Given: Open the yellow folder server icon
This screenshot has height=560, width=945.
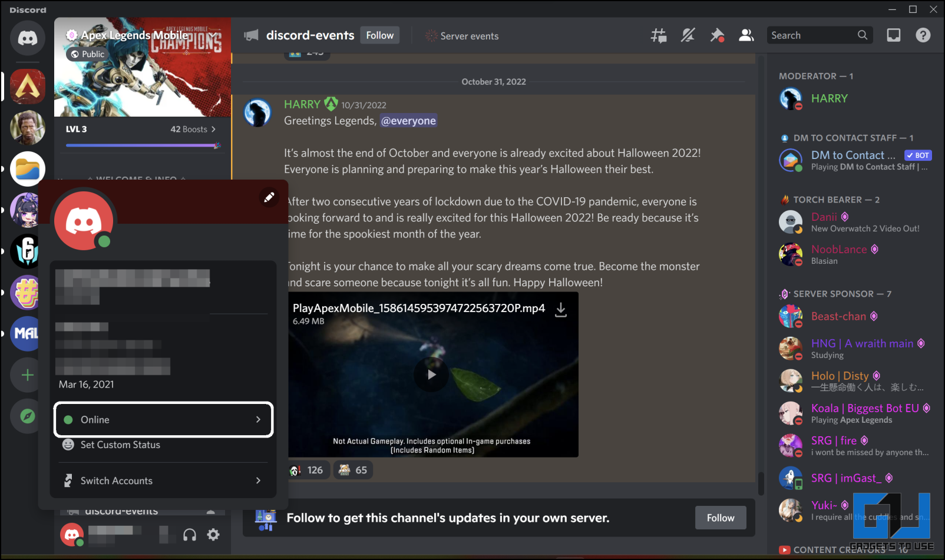Looking at the screenshot, I should 27,169.
